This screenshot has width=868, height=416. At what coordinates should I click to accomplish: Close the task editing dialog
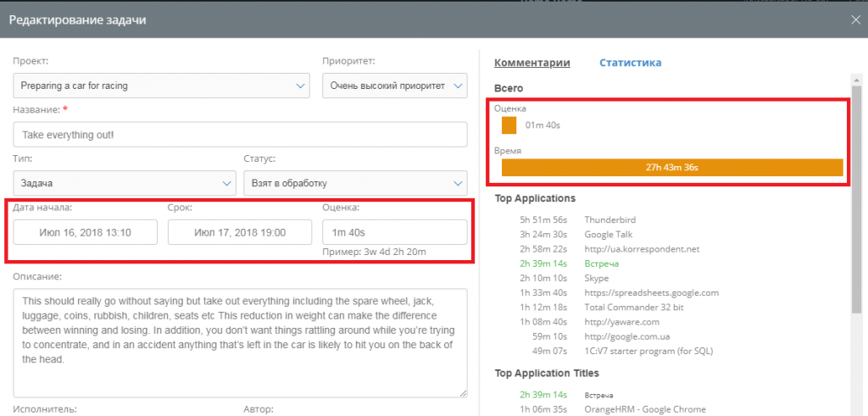point(855,20)
